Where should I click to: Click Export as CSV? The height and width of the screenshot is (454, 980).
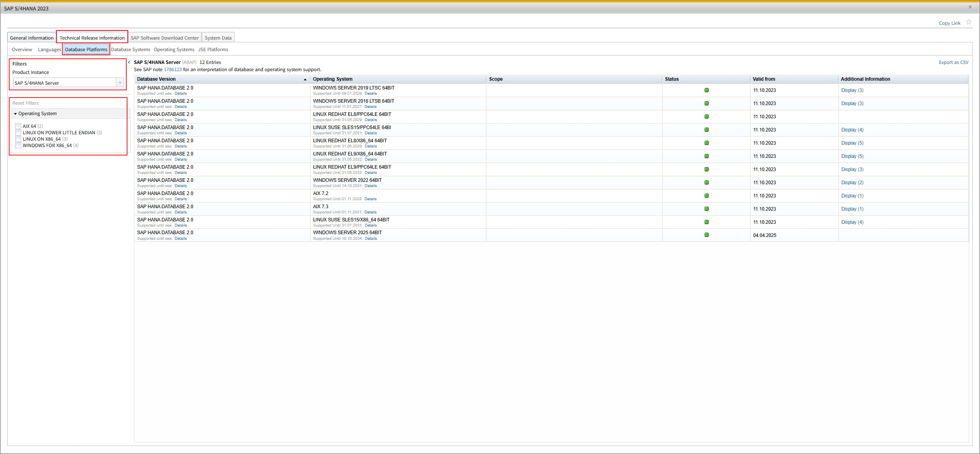click(x=954, y=62)
